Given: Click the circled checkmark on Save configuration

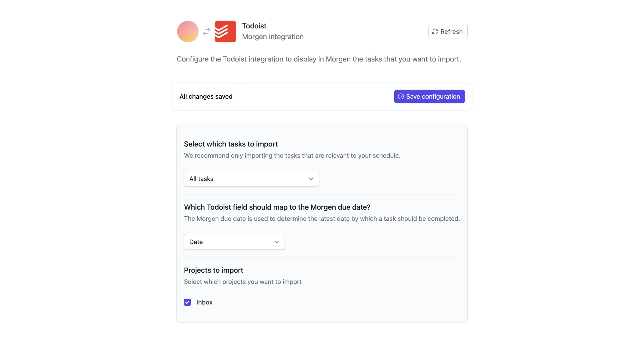Looking at the screenshot, I should coord(401,96).
